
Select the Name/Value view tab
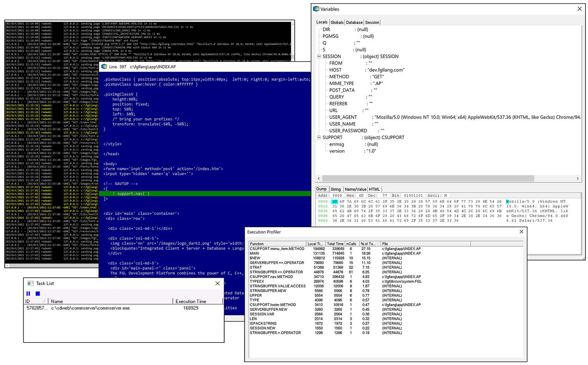pos(355,189)
